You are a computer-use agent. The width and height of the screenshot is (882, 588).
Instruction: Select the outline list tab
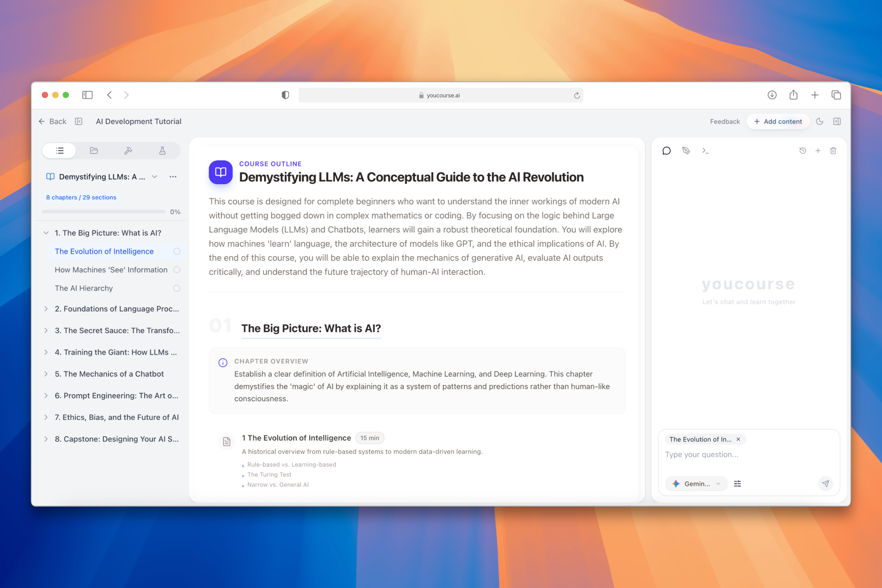(60, 151)
